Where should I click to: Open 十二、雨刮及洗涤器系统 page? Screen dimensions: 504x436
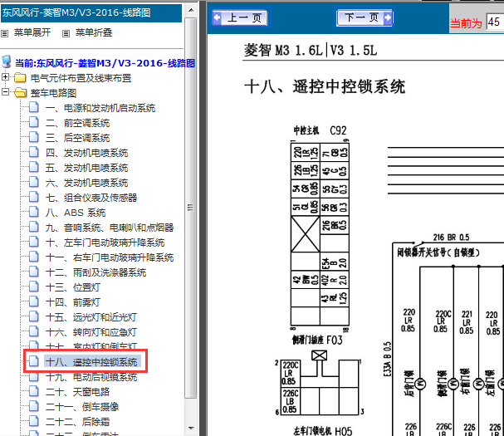point(95,272)
